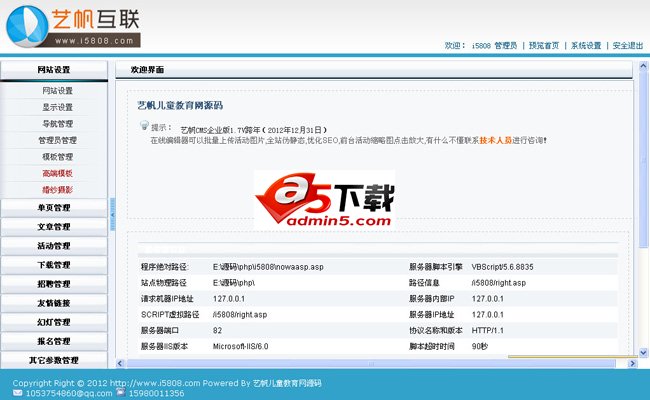Screen dimensions: 650x400
Task: Expand the 活动管理 section
Action: [54, 246]
